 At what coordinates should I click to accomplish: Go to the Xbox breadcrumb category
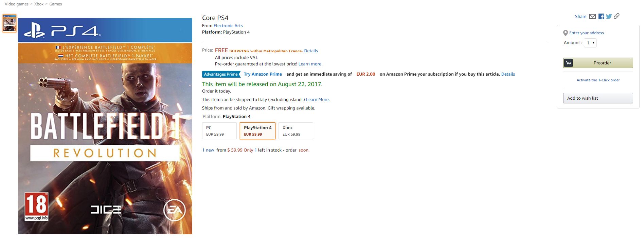point(39,4)
